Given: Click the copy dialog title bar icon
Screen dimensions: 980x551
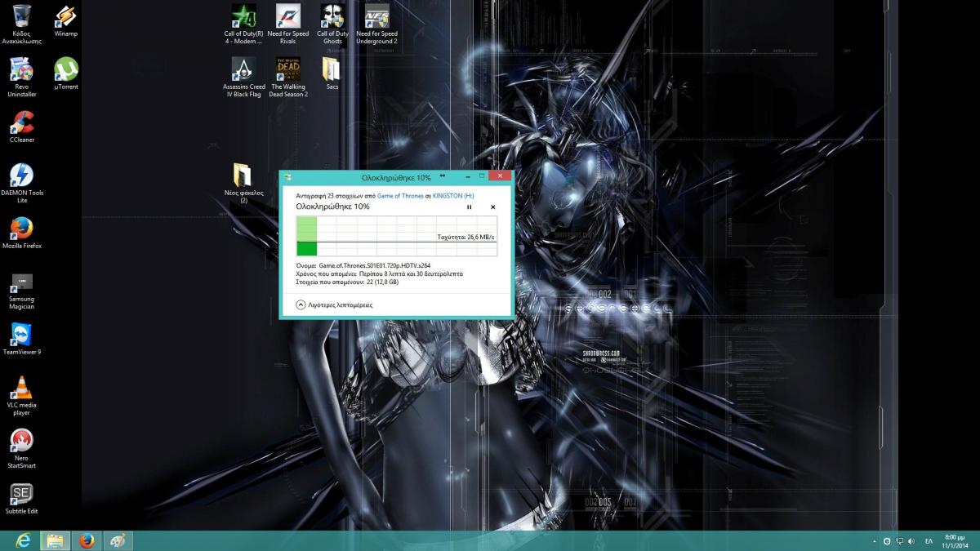Looking at the screenshot, I should tap(288, 176).
